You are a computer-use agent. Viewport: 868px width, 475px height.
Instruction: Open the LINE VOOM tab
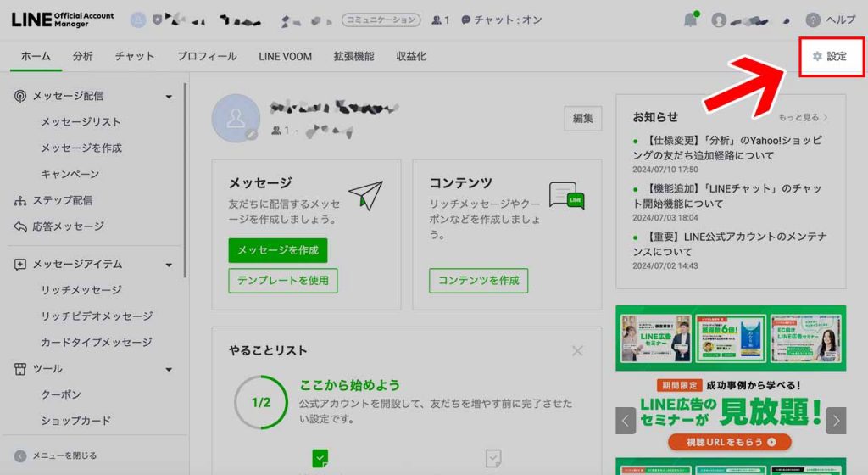click(x=285, y=56)
